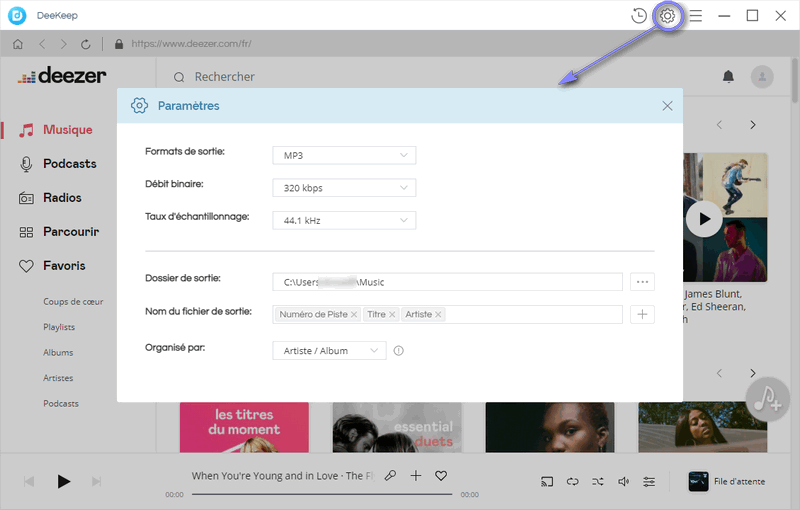The height and width of the screenshot is (510, 800).
Task: Expand the Formats de sortie MP3 dropdown
Action: pyautogui.click(x=344, y=156)
